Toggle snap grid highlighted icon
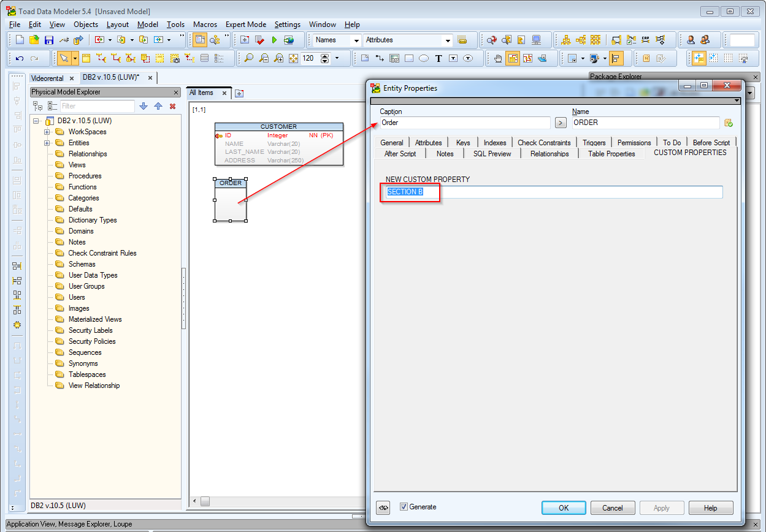 [x=699, y=58]
